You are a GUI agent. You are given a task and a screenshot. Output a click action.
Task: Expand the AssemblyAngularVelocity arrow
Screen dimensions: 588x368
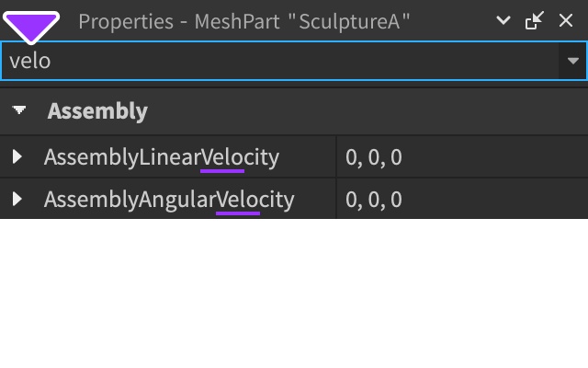[17, 199]
